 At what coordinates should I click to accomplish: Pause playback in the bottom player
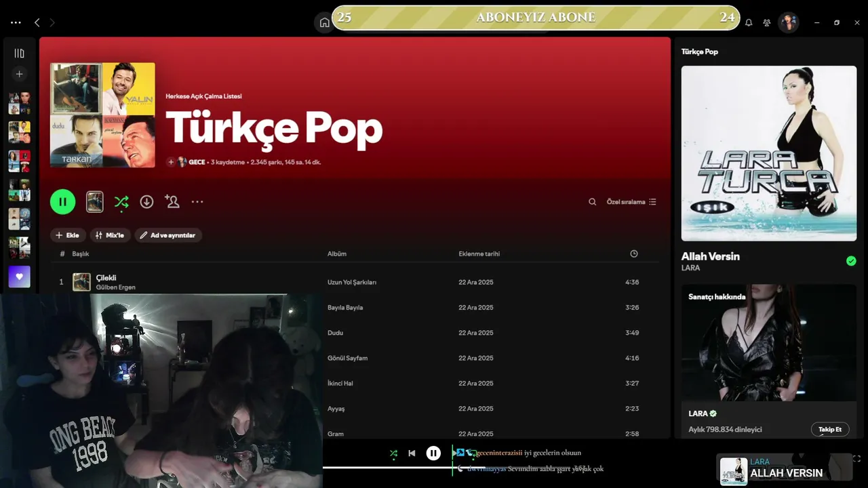(x=433, y=453)
